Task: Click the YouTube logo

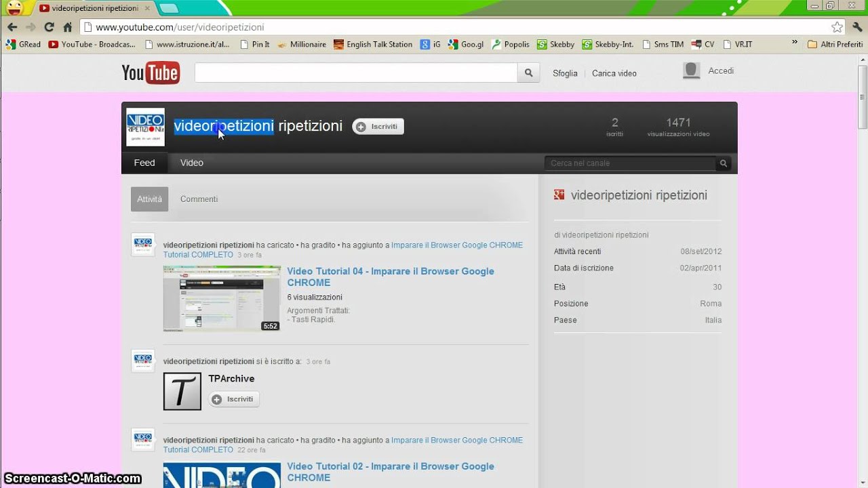Action: (151, 73)
